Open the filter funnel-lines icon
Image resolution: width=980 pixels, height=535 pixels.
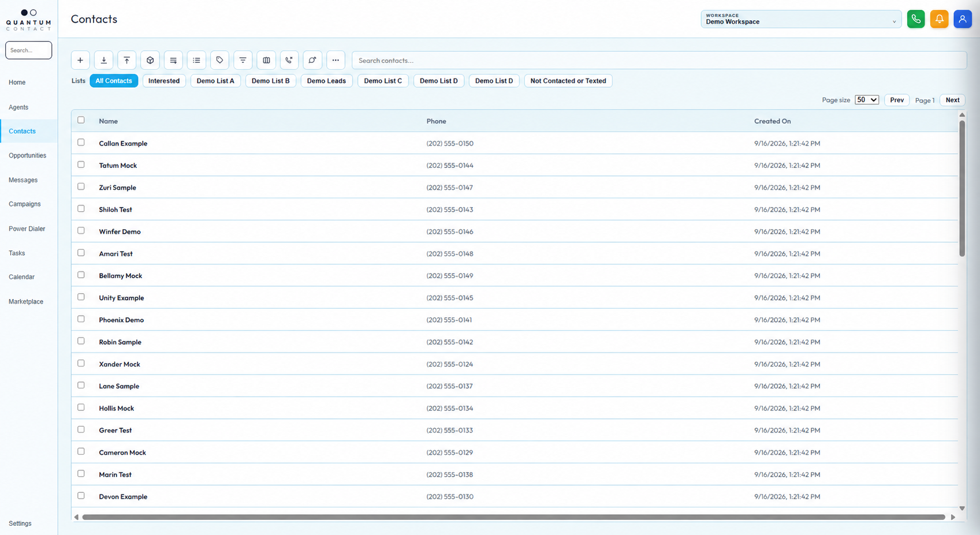tap(243, 60)
